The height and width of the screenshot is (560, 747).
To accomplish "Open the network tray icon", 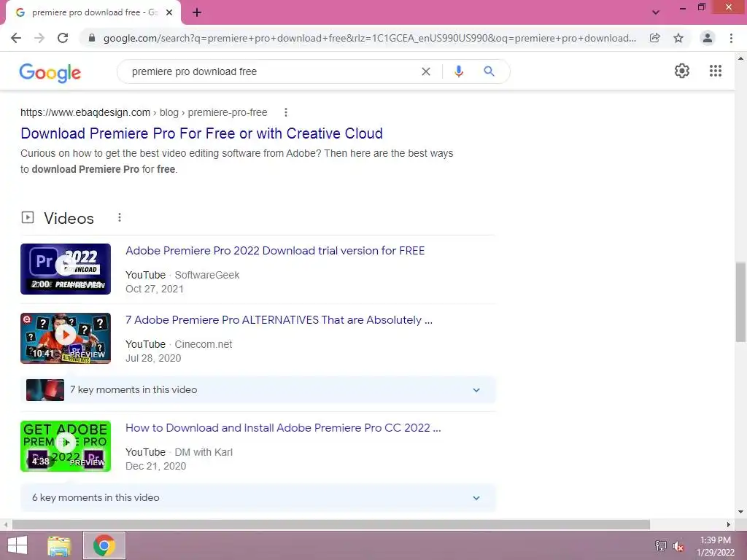I will coord(661,545).
